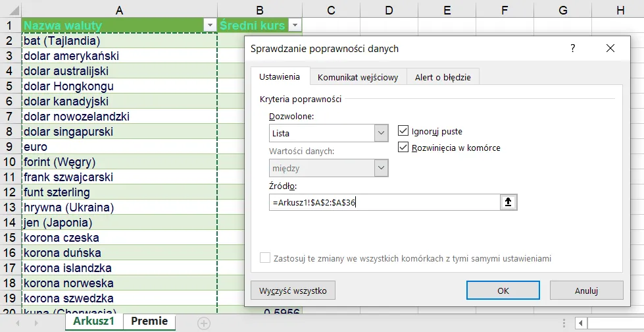The height and width of the screenshot is (332, 644).
Task: Click inside the Źródło source field
Action: tap(384, 202)
